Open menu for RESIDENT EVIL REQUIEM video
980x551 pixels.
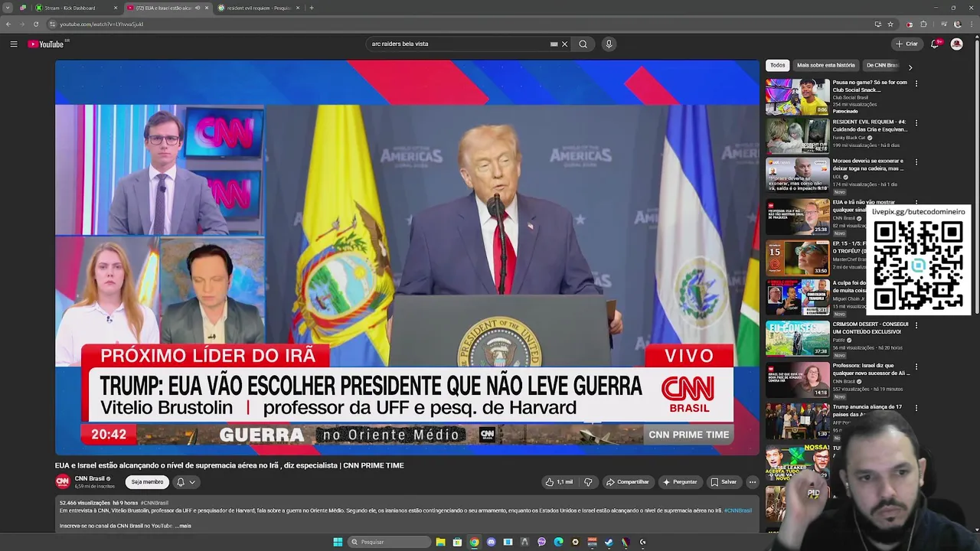tap(916, 122)
